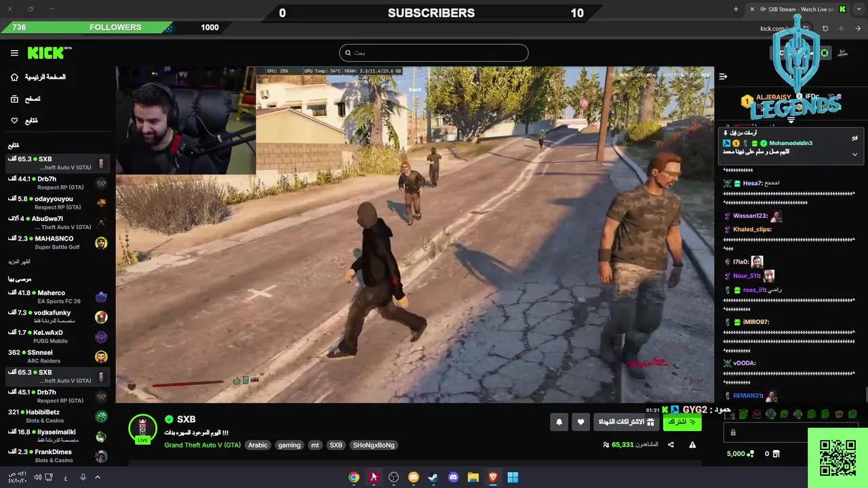Screen dimensions: 868x488
Task: Expand اظهر المزيد show more channels
Action: 19,262
